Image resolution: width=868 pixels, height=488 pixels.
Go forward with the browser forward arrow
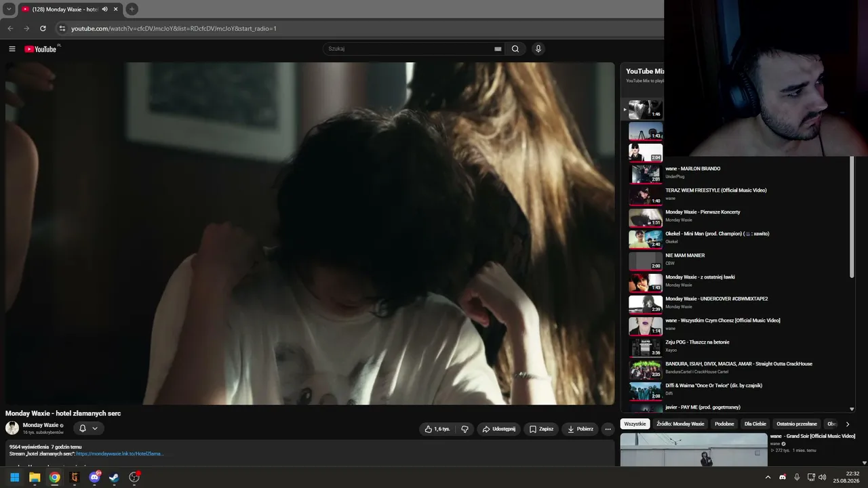[x=26, y=28]
